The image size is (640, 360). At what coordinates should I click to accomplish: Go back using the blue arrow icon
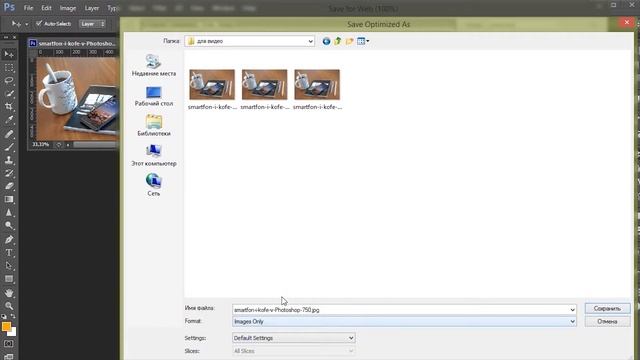326,41
